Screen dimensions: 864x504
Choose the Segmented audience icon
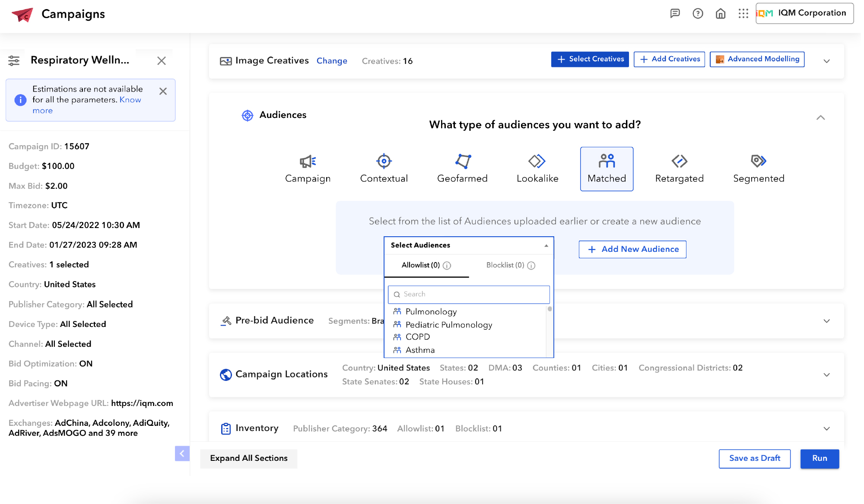(x=758, y=162)
